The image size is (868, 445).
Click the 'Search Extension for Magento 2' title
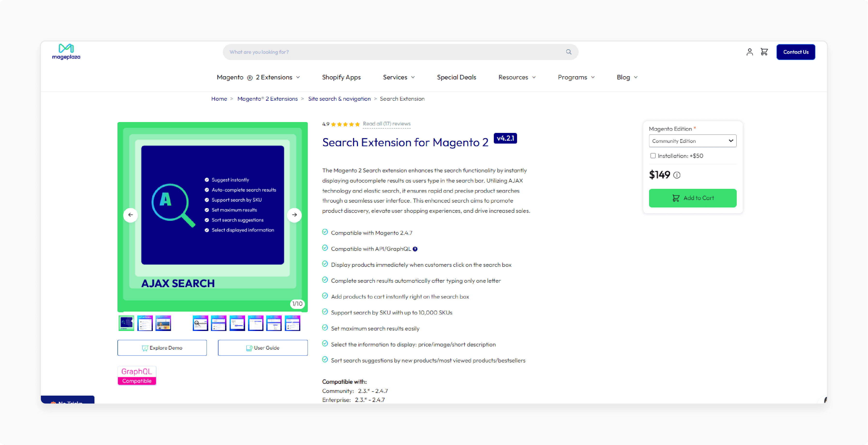point(405,143)
